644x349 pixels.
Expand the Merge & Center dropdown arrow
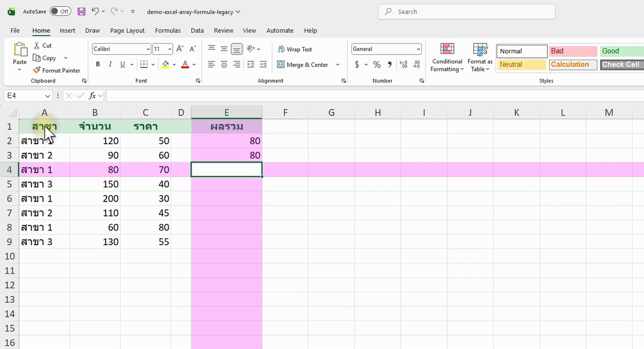click(338, 64)
